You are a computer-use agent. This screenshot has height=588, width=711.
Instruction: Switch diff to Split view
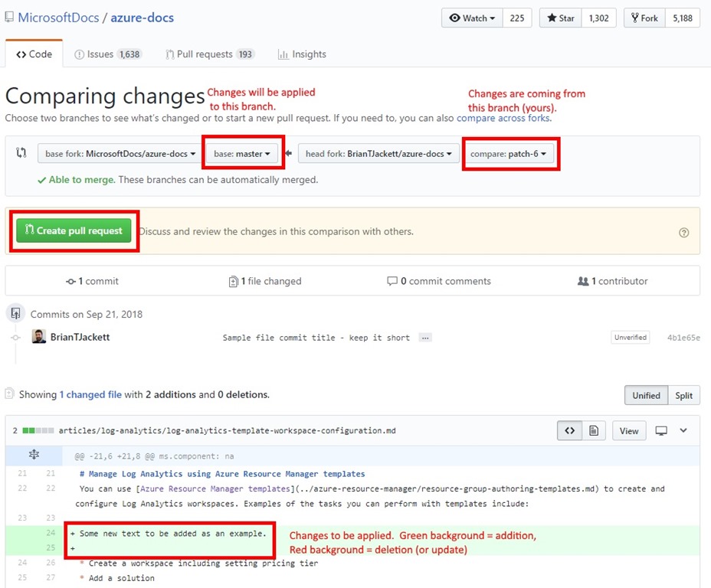tap(683, 395)
